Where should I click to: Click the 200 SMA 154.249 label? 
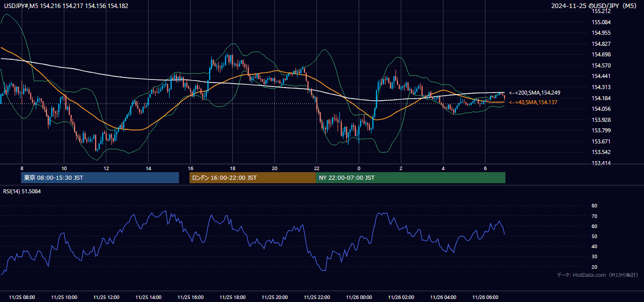point(535,93)
